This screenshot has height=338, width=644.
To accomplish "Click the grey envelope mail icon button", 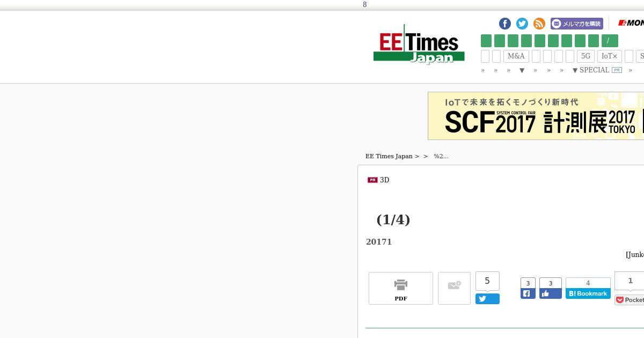I will coord(454,289).
